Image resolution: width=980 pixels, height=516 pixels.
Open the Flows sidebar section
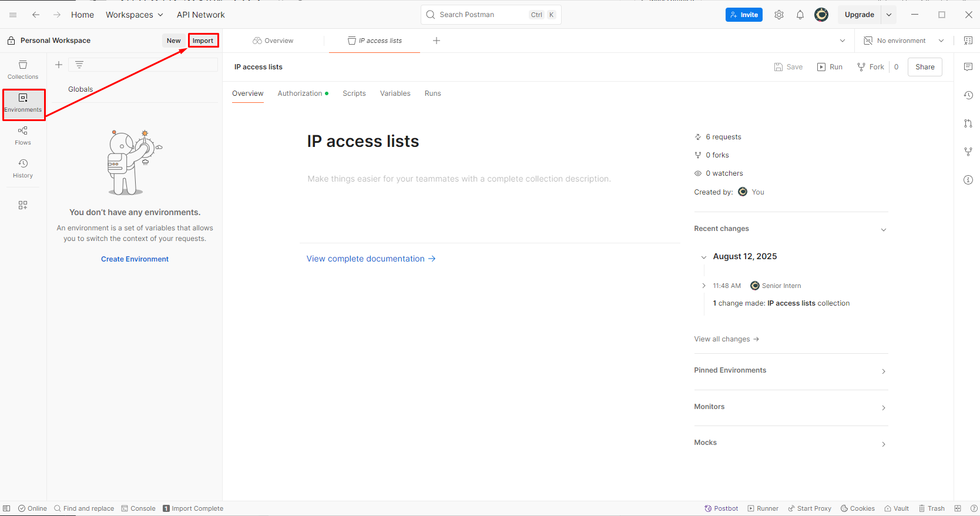click(23, 135)
